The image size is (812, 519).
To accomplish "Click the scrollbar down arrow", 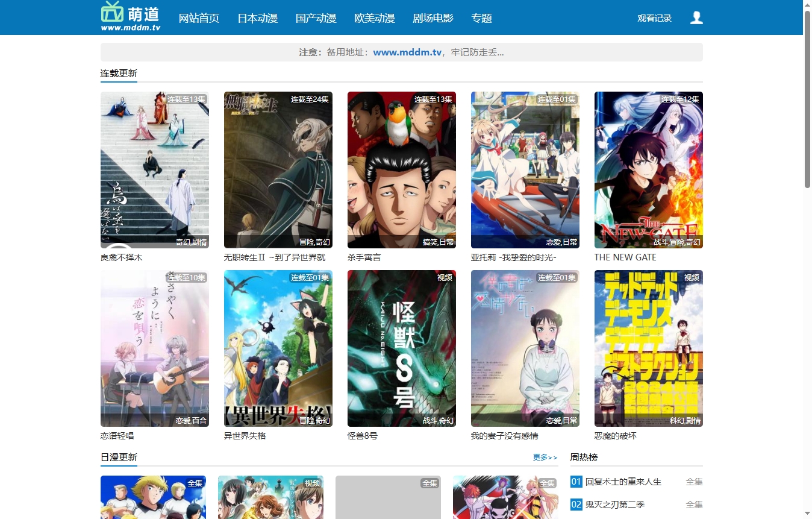I will 807,514.
